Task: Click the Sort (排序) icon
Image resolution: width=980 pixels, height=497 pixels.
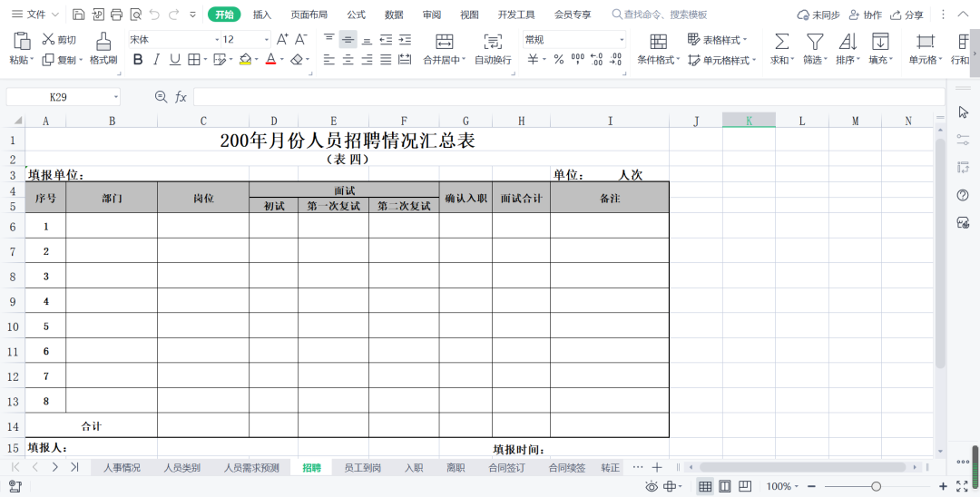Action: 848,42
